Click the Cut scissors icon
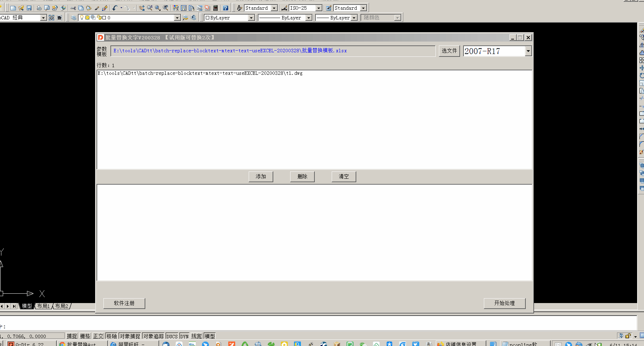644x346 pixels. coord(73,8)
